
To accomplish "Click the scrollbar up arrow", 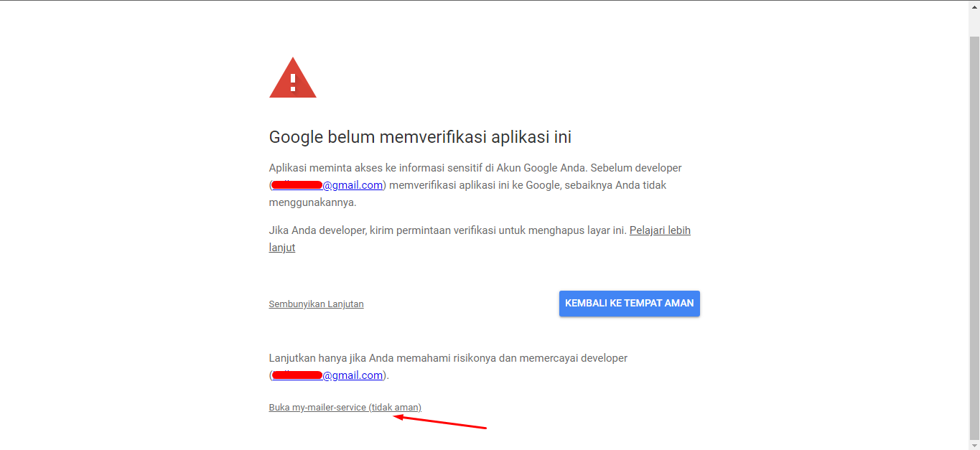I will point(974,6).
